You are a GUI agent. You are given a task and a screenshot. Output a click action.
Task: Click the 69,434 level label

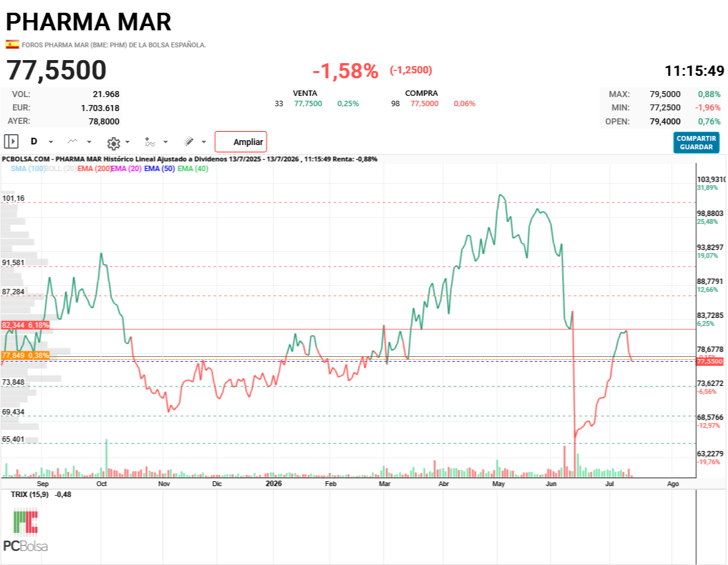(x=13, y=411)
